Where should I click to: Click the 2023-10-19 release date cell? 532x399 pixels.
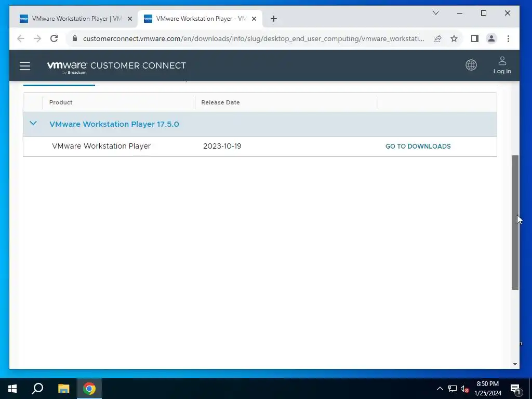pyautogui.click(x=222, y=146)
